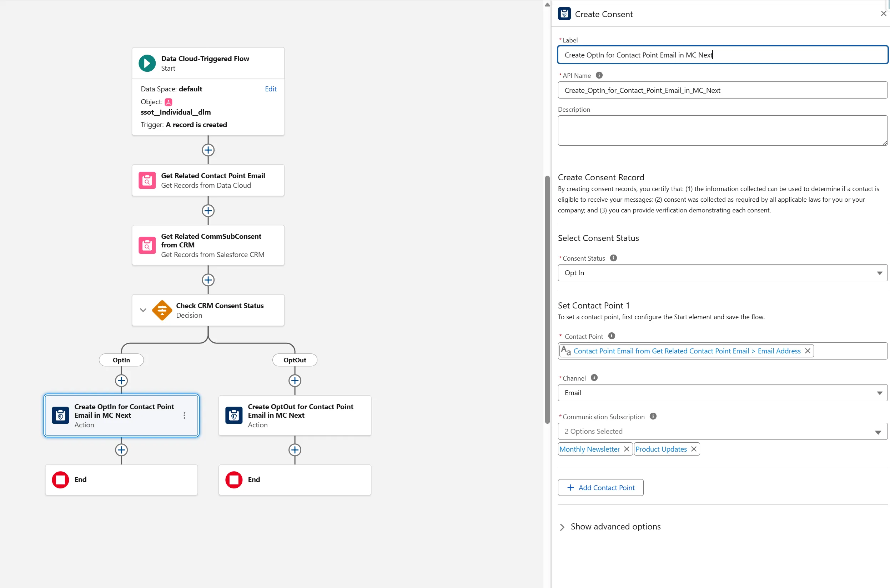Image resolution: width=890 pixels, height=588 pixels.
Task: Click the 'Data Space: default' text
Action: [171, 89]
